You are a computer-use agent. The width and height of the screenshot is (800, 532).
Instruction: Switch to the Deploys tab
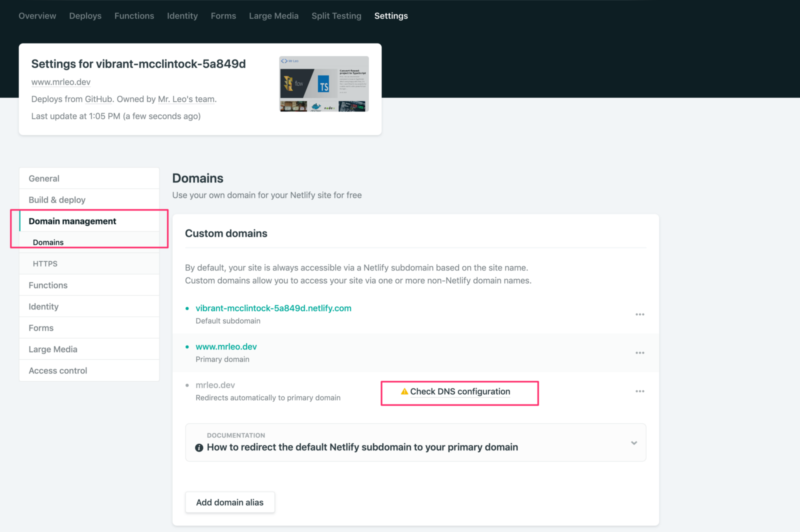tap(85, 16)
